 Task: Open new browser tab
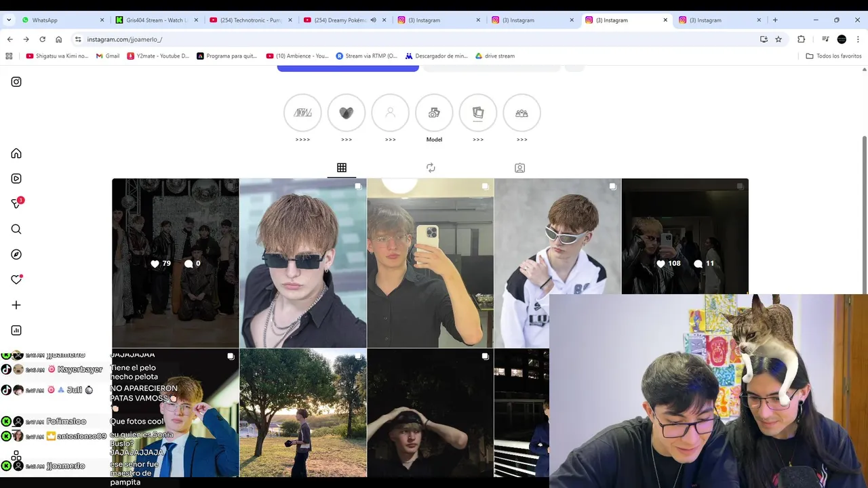tap(775, 20)
